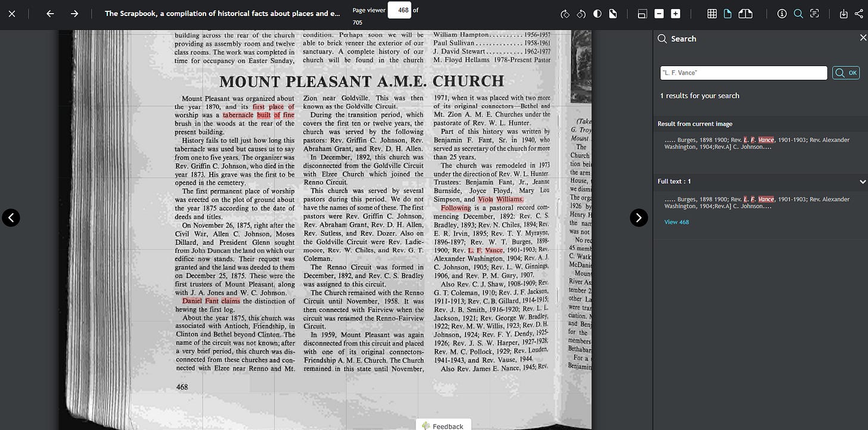868x430 pixels.
Task: Switch to thumbnail grid view
Action: point(712,14)
